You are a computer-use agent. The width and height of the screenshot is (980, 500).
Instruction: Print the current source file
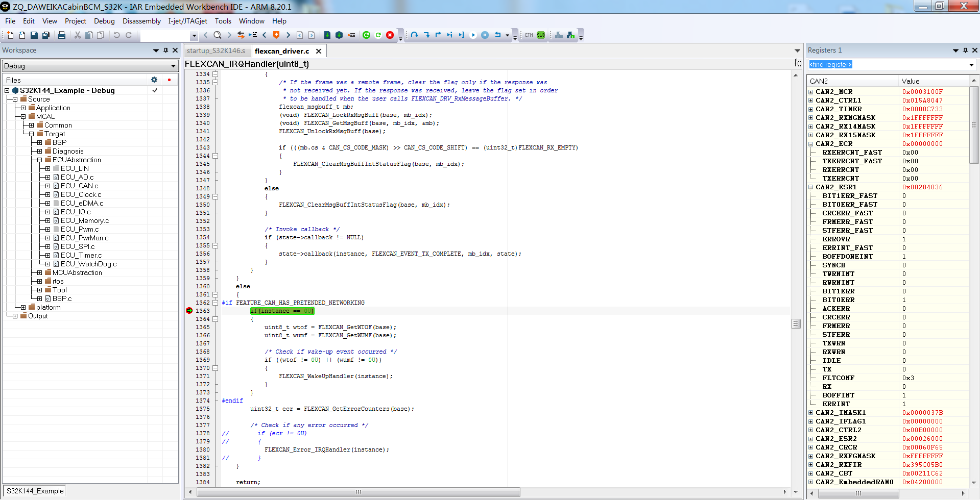click(62, 35)
